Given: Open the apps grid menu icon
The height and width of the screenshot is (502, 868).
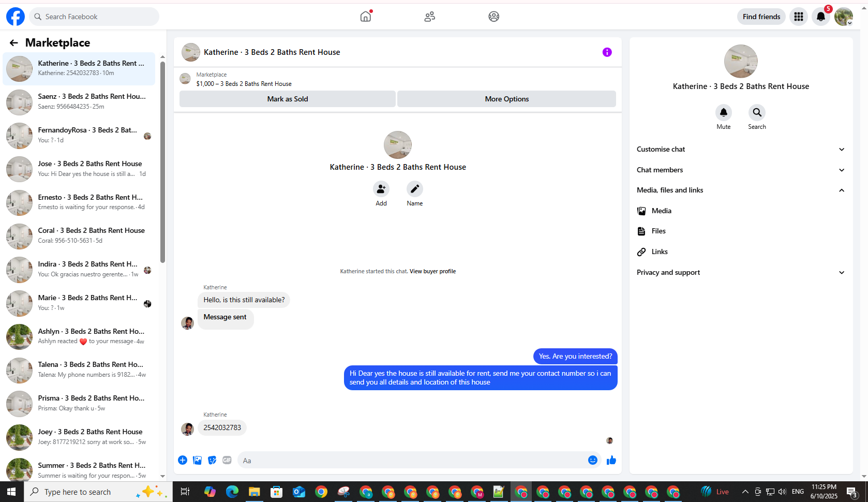Looking at the screenshot, I should 799,17.
